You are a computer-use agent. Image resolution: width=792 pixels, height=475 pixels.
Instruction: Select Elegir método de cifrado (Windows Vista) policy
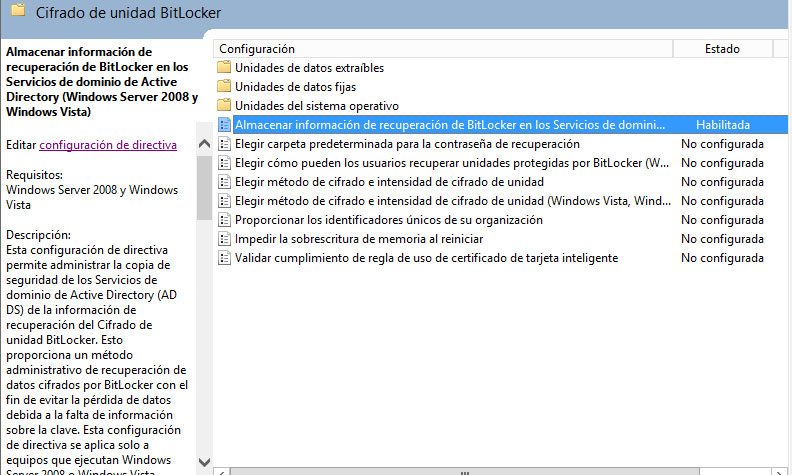pos(453,201)
